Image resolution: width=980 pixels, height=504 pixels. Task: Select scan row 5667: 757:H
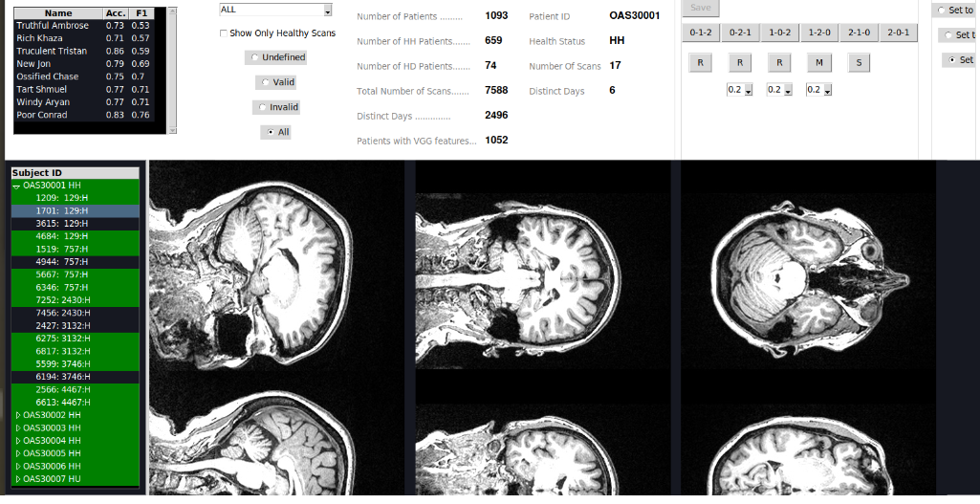coord(75,274)
